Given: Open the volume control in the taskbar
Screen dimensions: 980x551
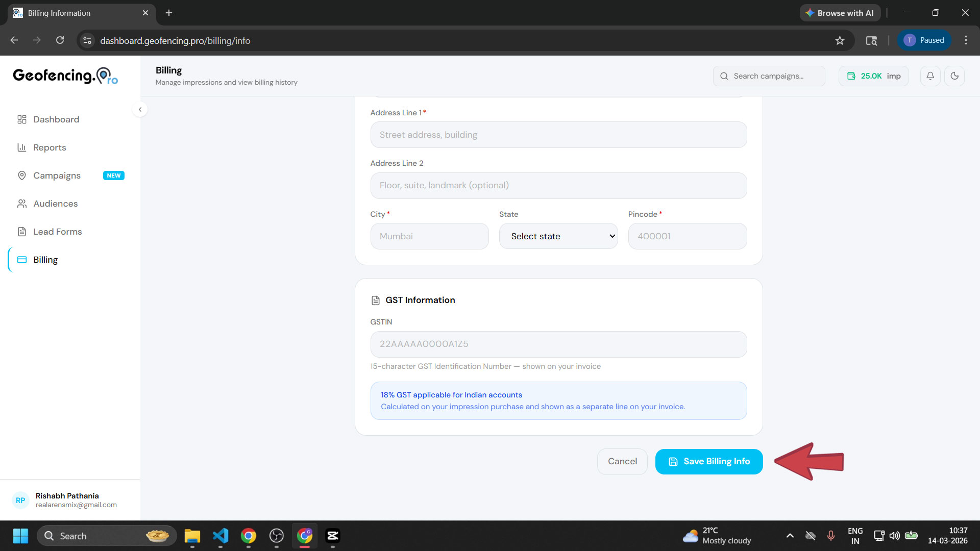Looking at the screenshot, I should pyautogui.click(x=895, y=536).
